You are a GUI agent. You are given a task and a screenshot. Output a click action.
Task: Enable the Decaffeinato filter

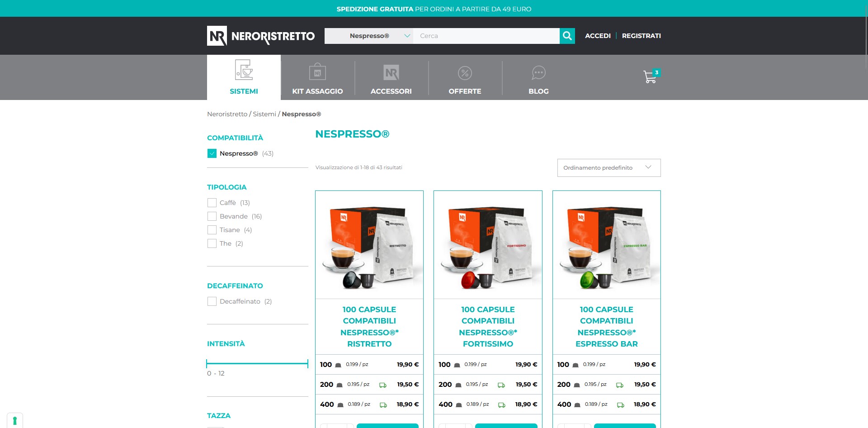click(x=212, y=301)
